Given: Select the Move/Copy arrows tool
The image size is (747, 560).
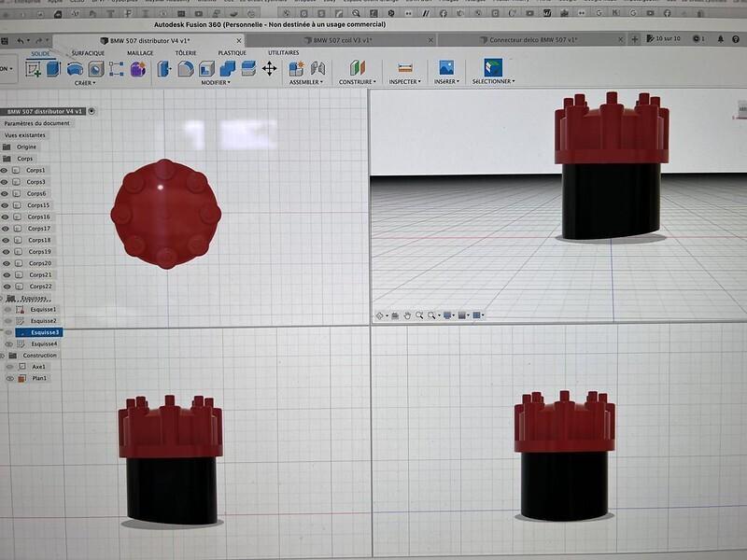Looking at the screenshot, I should click(x=270, y=68).
